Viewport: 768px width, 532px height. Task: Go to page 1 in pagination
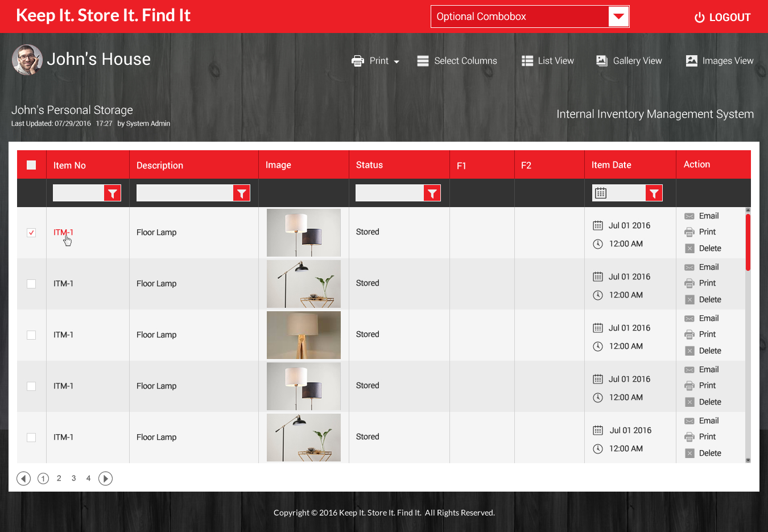[x=43, y=479]
